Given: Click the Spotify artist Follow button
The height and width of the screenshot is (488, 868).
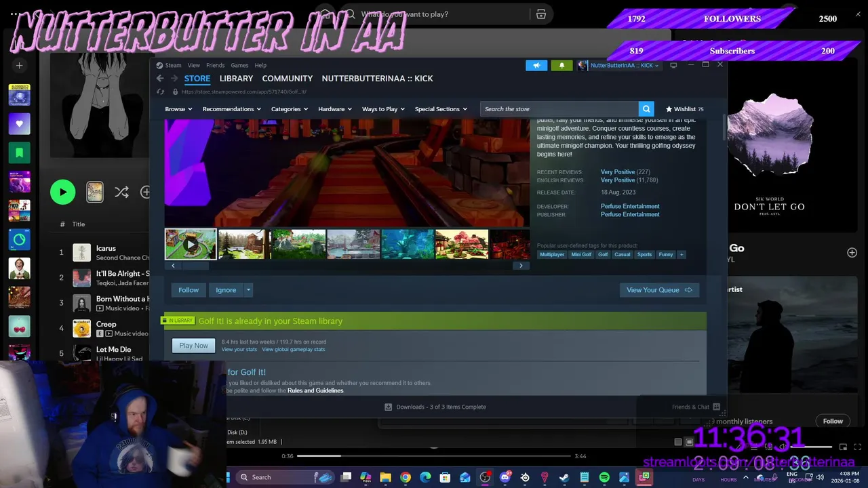Looking at the screenshot, I should click(x=833, y=422).
